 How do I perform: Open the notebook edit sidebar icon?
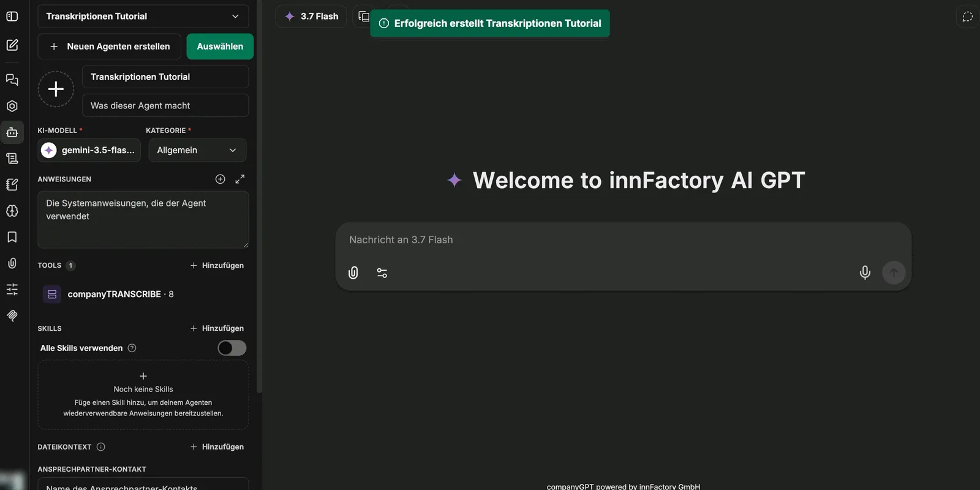[x=12, y=184]
